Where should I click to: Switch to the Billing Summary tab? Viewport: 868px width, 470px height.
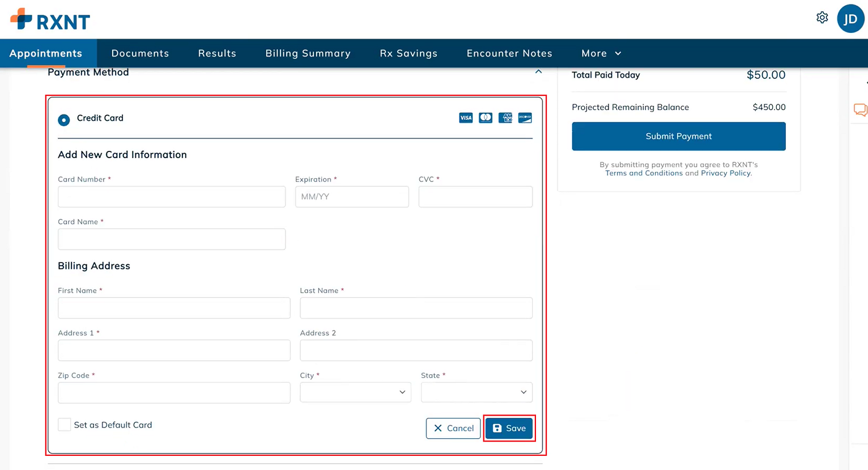click(308, 53)
